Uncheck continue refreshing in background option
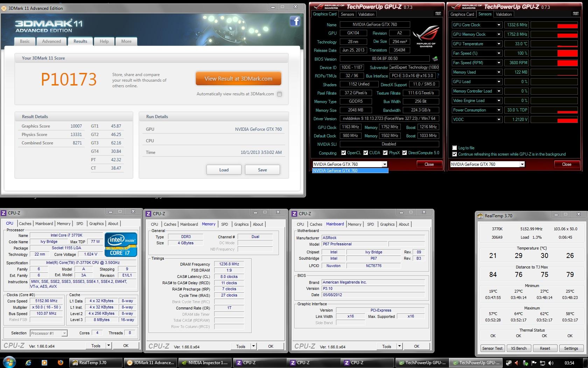This screenshot has width=588, height=368. point(455,154)
